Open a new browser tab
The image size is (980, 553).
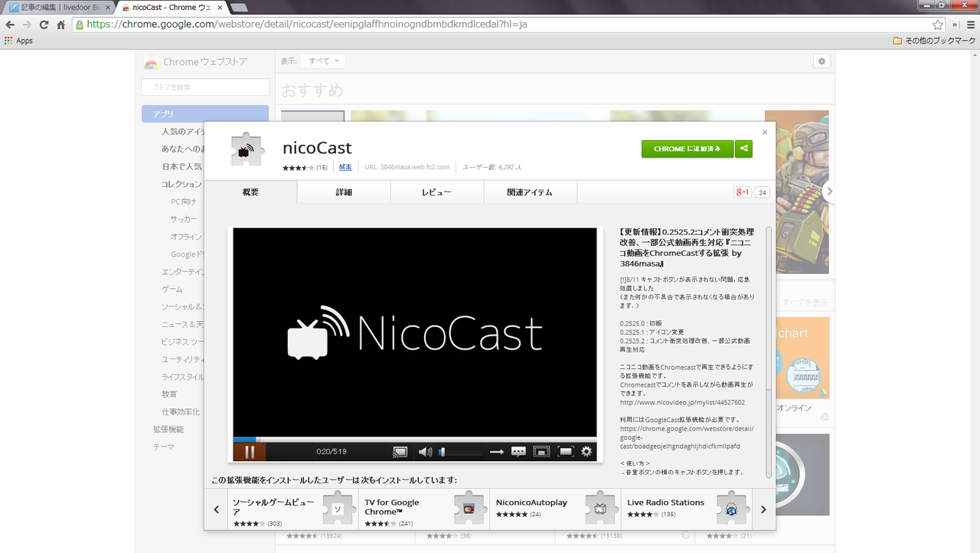click(x=238, y=8)
